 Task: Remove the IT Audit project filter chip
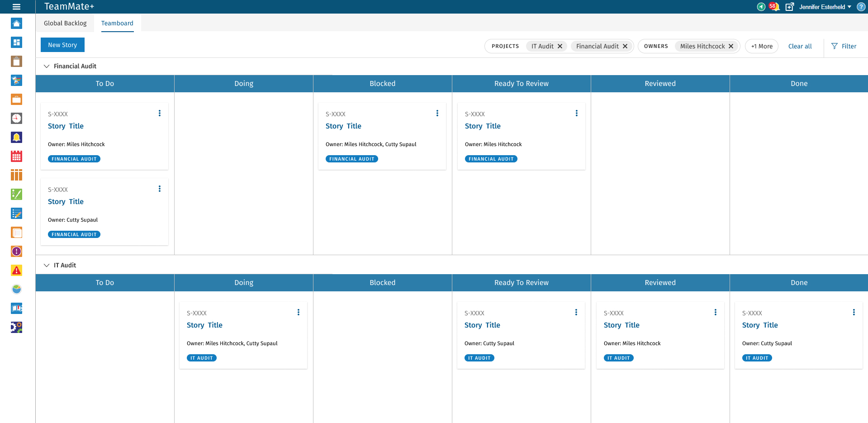click(x=560, y=46)
